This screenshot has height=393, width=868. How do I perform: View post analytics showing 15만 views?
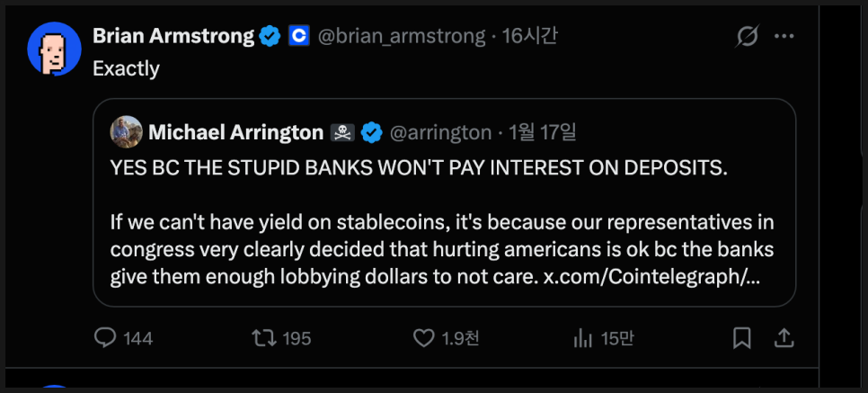coord(583,338)
